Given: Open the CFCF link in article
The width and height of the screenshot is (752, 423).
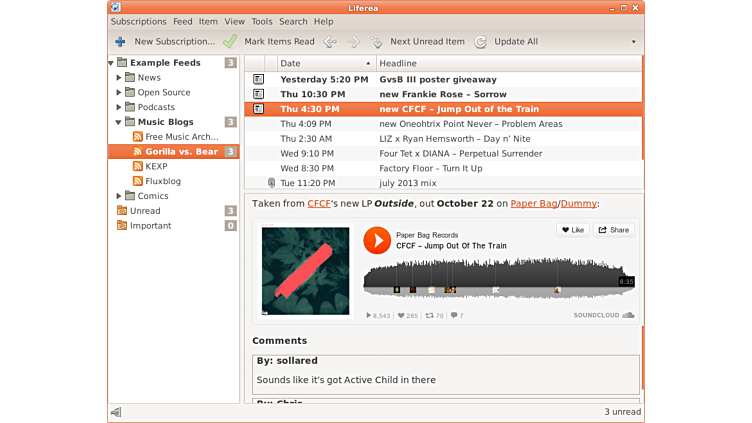Looking at the screenshot, I should click(319, 203).
